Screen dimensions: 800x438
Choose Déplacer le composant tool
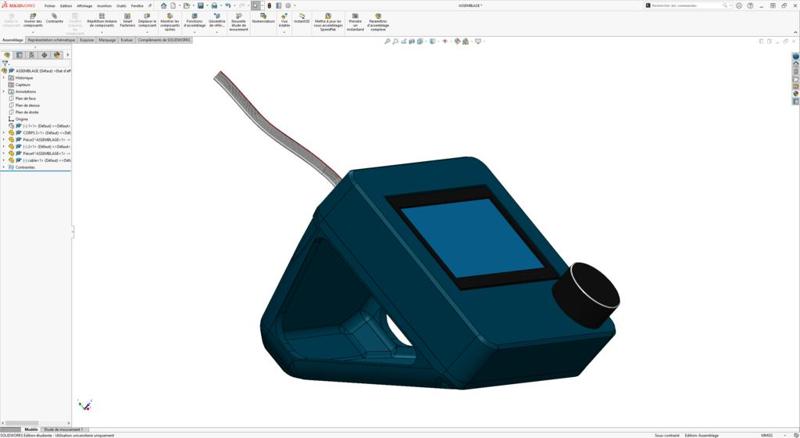tap(147, 20)
